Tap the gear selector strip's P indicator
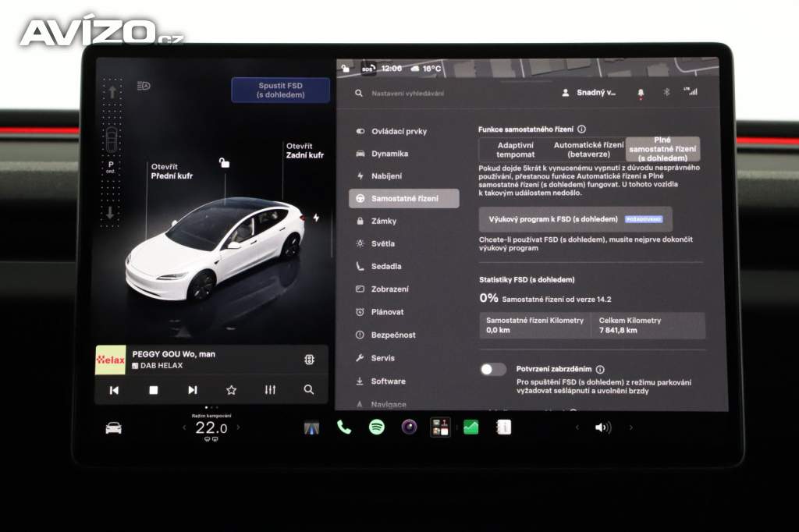The image size is (799, 532). coord(111,166)
